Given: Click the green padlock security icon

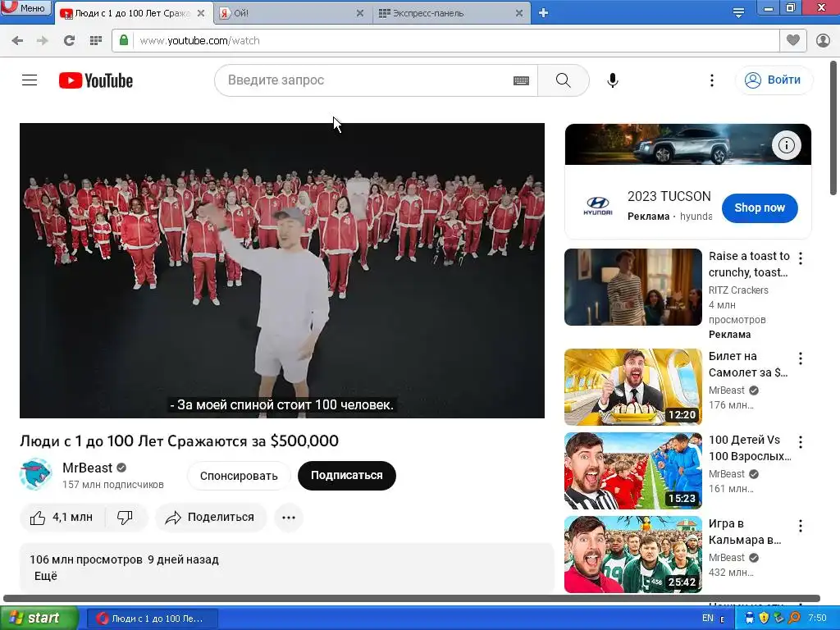Looking at the screenshot, I should pyautogui.click(x=124, y=40).
